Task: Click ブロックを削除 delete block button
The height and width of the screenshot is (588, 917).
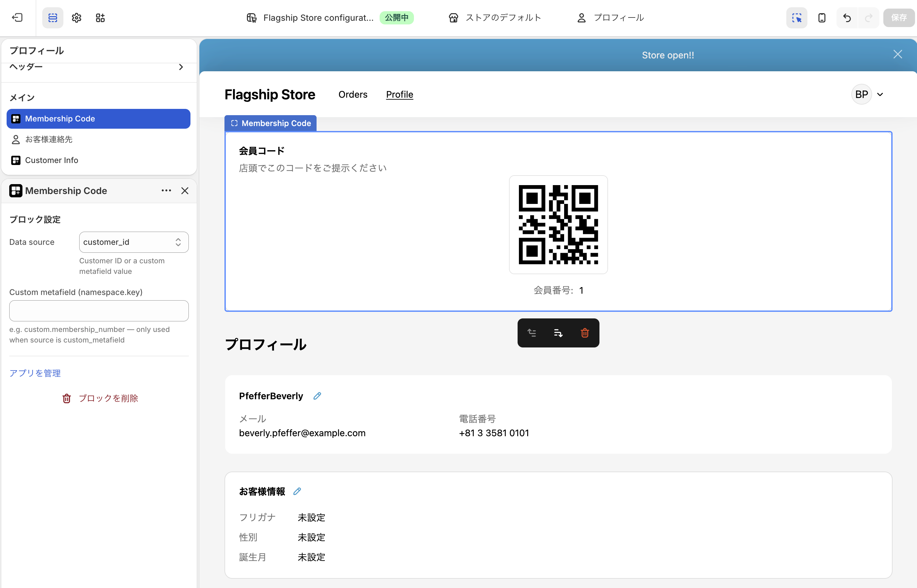Action: (100, 398)
